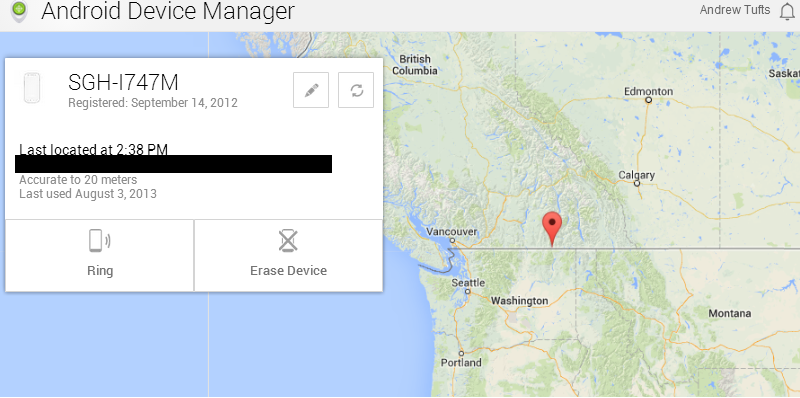Select the Erase Device button

point(289,256)
